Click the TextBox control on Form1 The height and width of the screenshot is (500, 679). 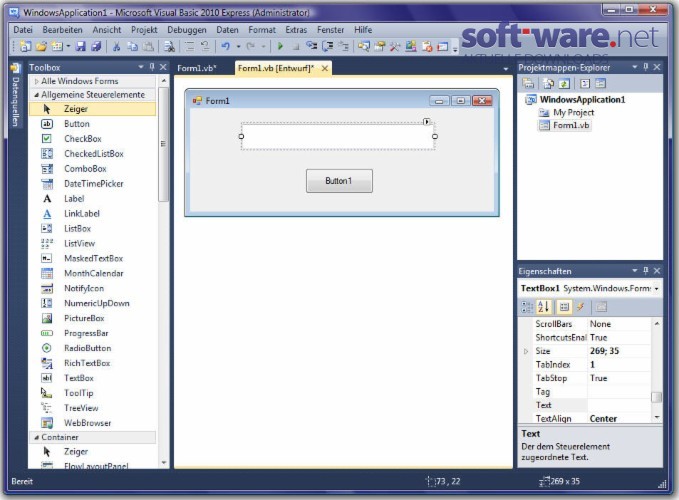point(338,136)
